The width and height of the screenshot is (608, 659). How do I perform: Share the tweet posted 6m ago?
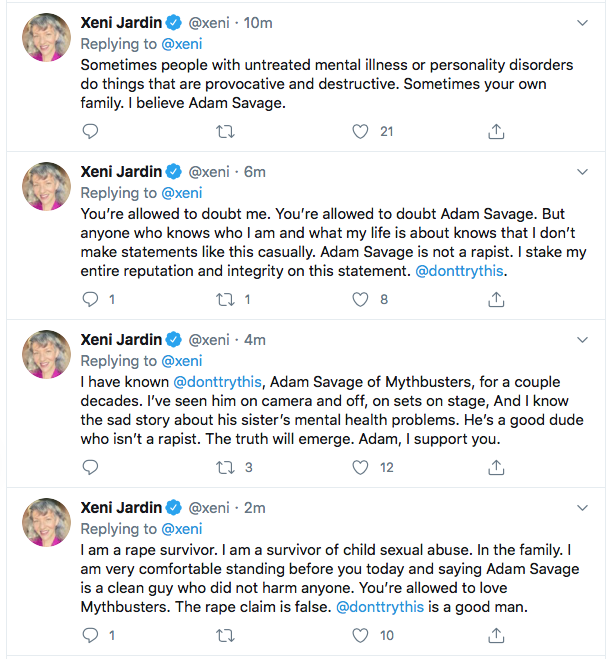496,299
